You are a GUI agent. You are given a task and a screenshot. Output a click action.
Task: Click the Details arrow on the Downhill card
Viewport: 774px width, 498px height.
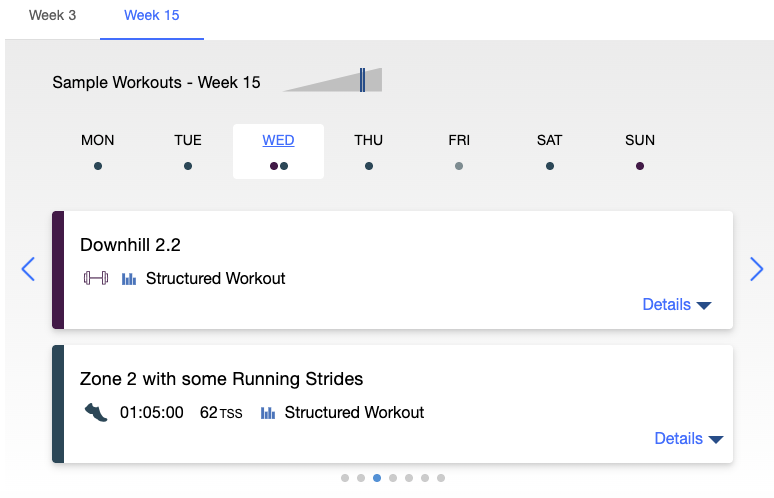[704, 306]
